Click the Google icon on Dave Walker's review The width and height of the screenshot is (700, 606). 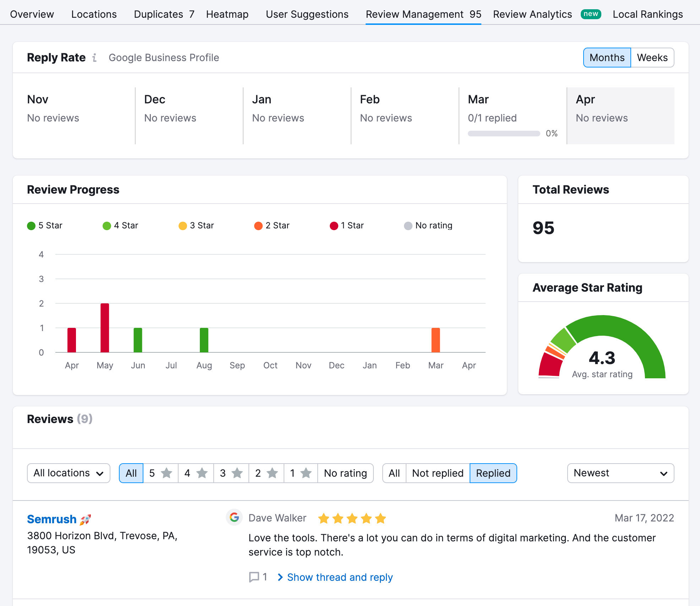[x=234, y=518]
